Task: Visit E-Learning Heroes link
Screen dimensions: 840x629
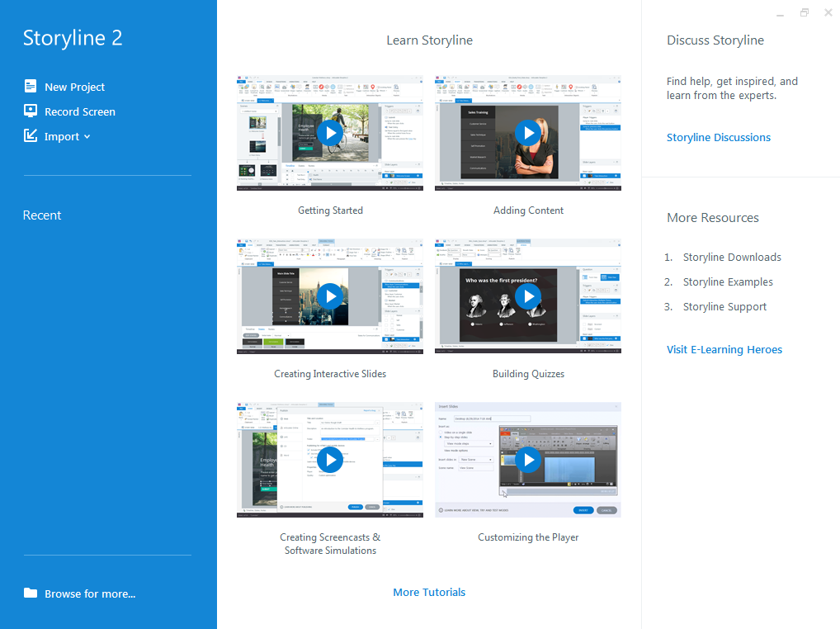Action: (724, 349)
